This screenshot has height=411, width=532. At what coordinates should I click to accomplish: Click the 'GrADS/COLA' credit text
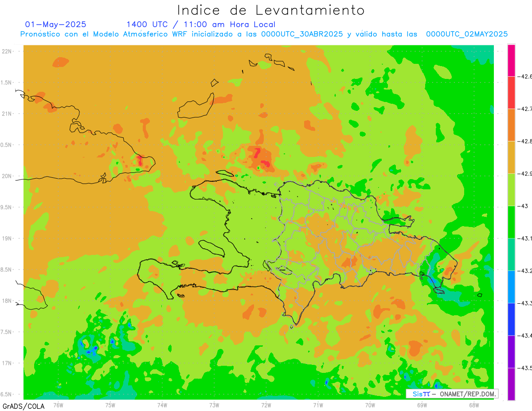tap(23, 406)
